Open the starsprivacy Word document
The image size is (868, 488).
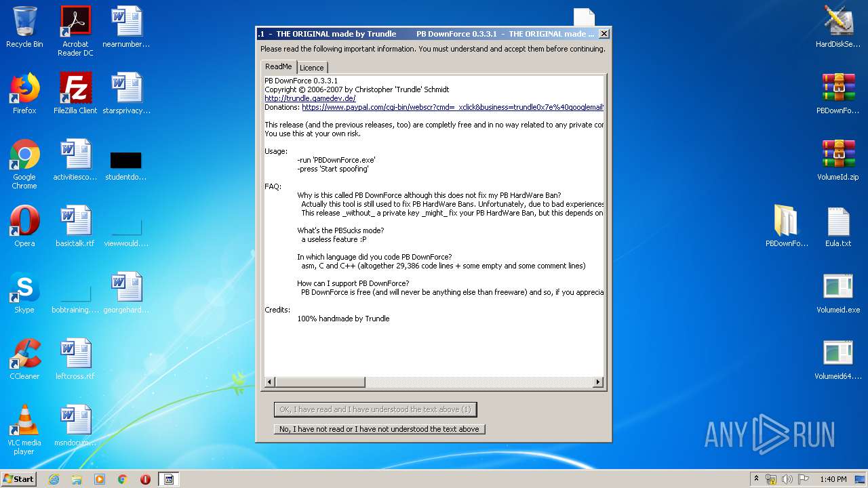click(x=126, y=94)
